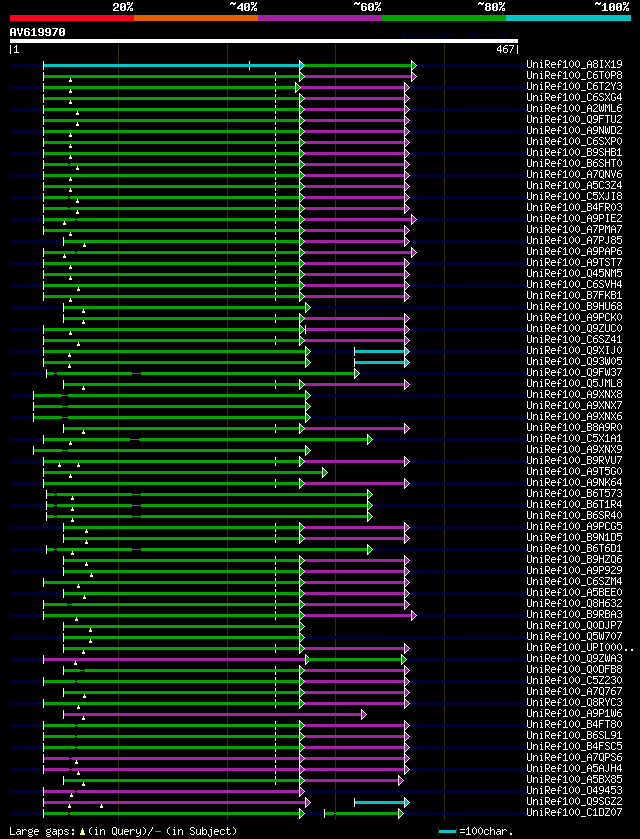Screen dimensions: 640x839
Task: Select the UniRef100_A9XNX9 label
Action: (574, 449)
